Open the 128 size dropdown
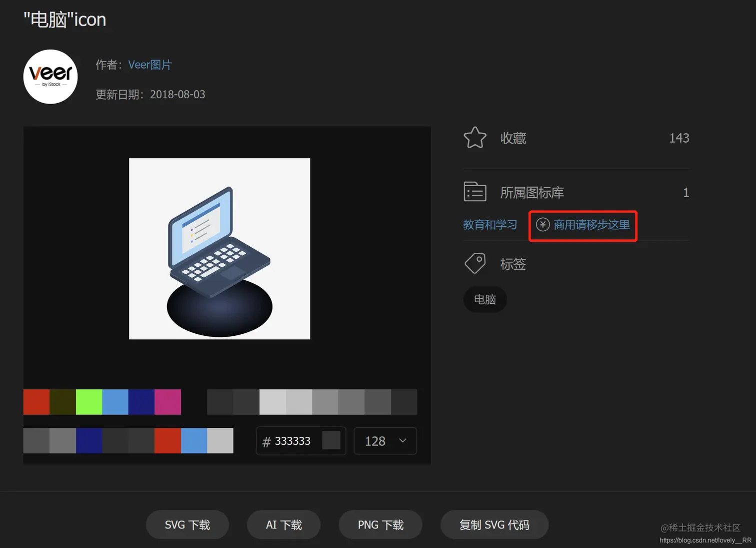Viewport: 756px width, 548px height. [x=384, y=441]
